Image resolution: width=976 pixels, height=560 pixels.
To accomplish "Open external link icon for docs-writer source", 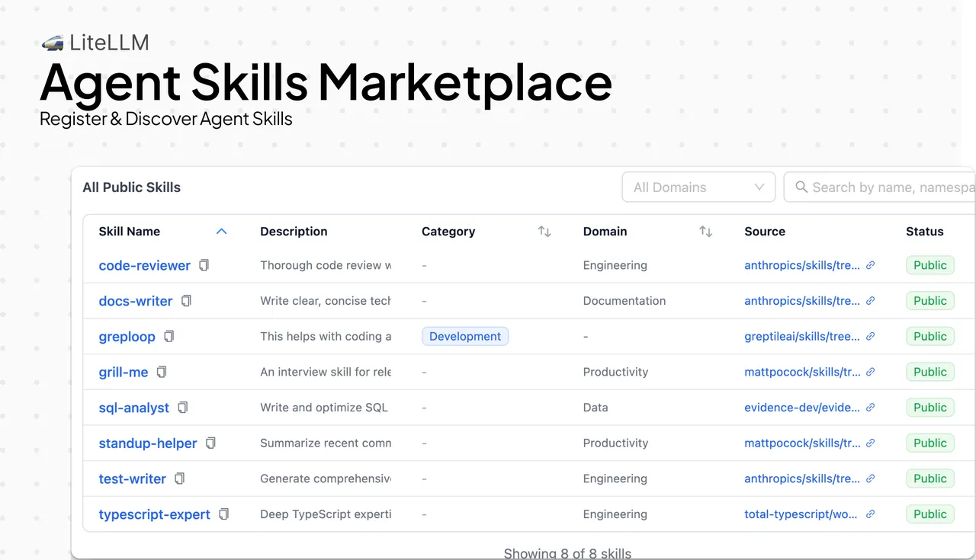I will pos(871,301).
